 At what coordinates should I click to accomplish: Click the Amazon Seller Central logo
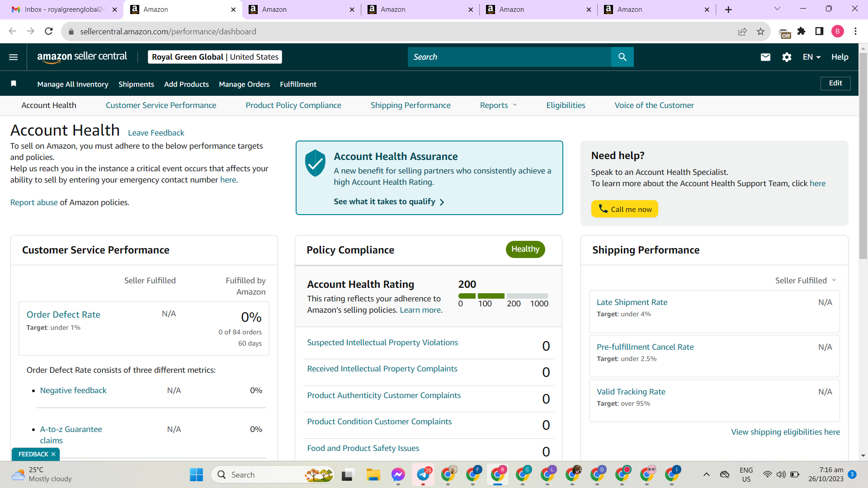[x=82, y=57]
